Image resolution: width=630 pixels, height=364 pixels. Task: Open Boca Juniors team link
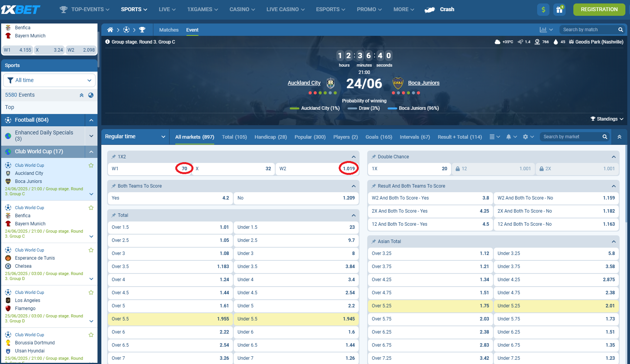coord(424,83)
